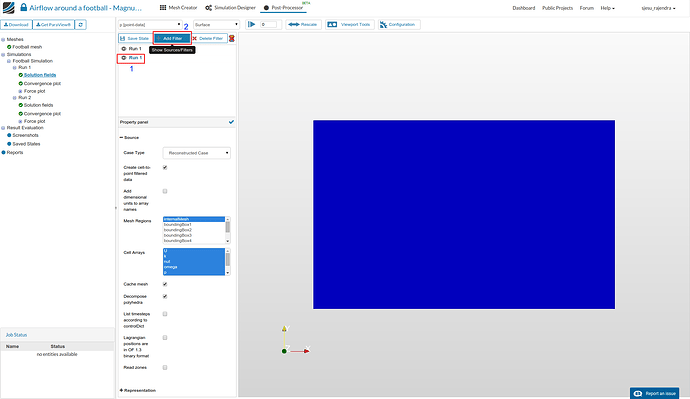This screenshot has width=690, height=399.
Task: Click the green check icon of Run 2 Convergence plot
Action: (21, 113)
